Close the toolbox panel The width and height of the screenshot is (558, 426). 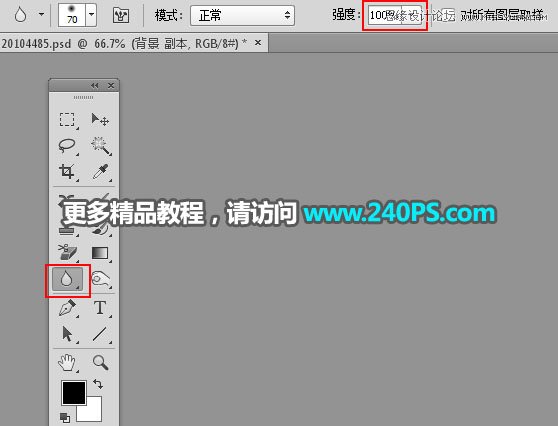click(x=111, y=86)
